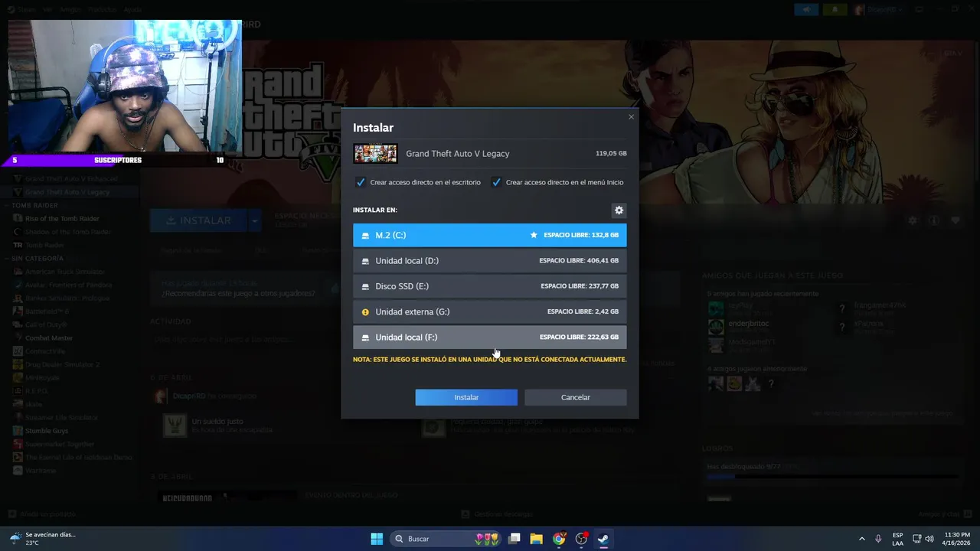Viewport: 980px width, 551px height.
Task: Click drive icon beside Unidad local (D:)
Action: click(365, 261)
